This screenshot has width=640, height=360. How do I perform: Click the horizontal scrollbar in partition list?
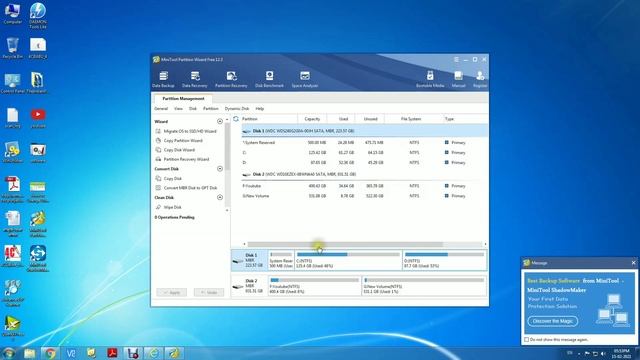[345, 244]
